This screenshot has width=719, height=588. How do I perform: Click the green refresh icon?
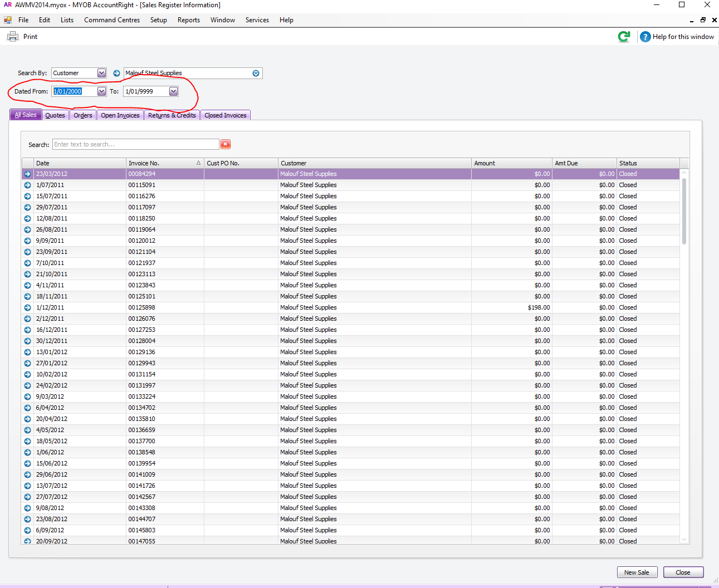click(624, 37)
